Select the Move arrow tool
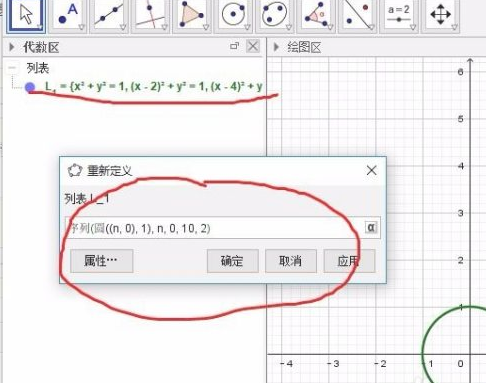 [26, 16]
